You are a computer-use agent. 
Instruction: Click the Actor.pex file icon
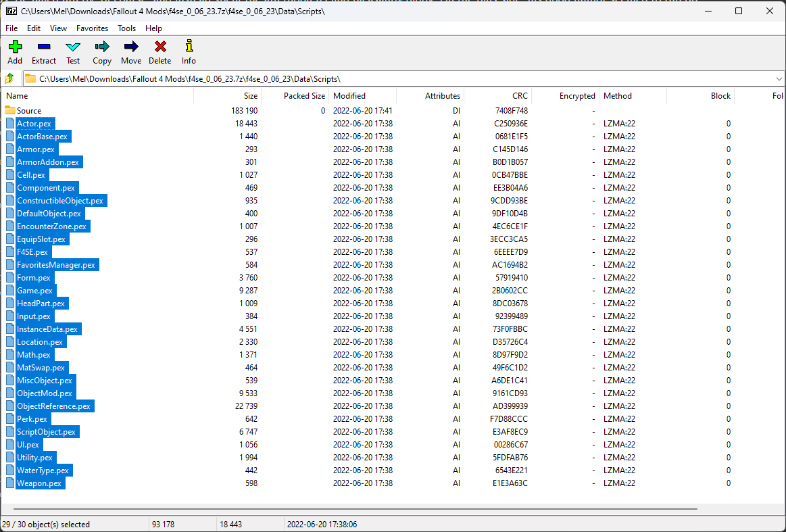[x=11, y=123]
